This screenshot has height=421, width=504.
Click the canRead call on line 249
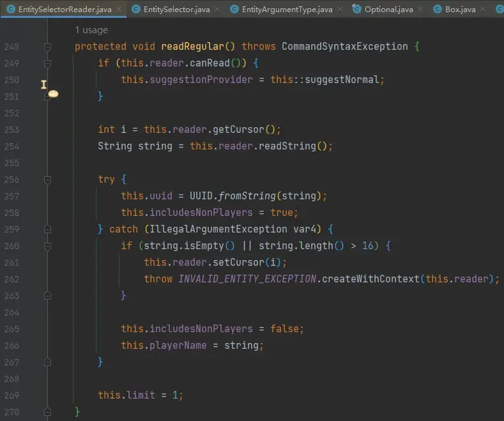pyautogui.click(x=210, y=63)
